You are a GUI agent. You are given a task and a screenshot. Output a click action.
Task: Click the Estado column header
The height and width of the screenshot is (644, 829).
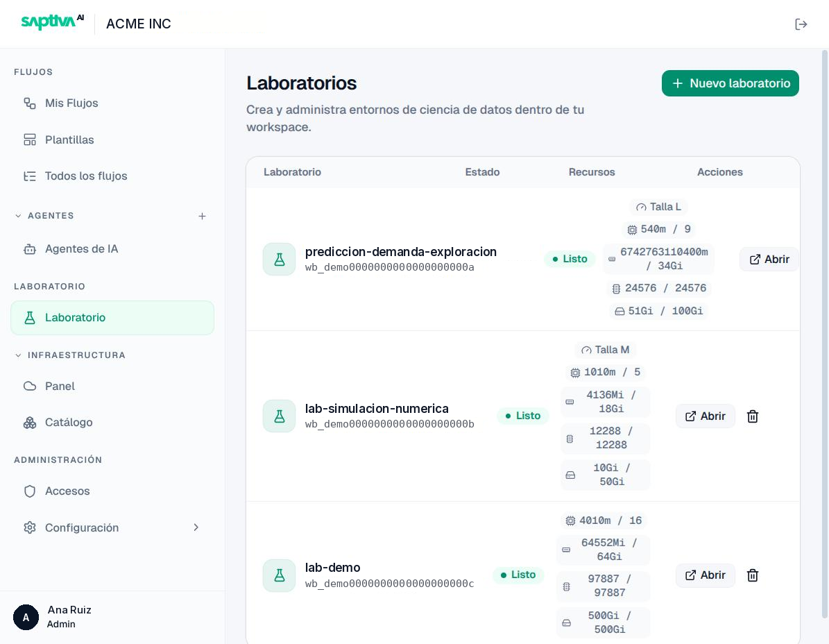point(482,172)
